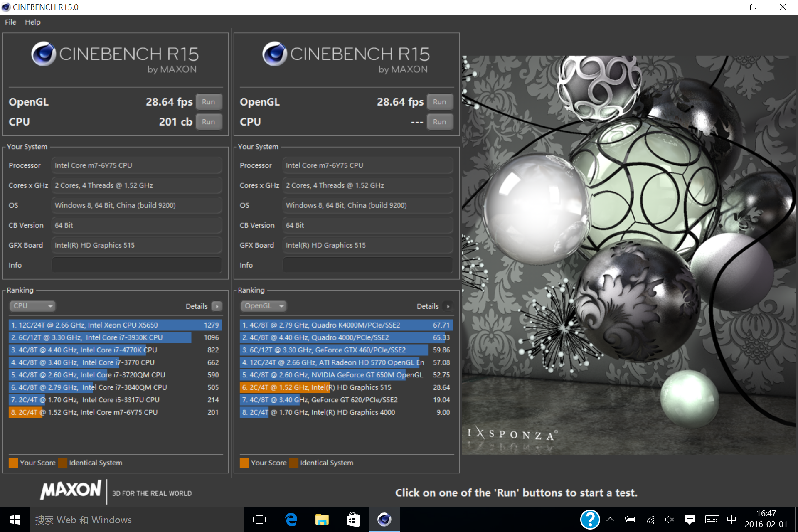The width and height of the screenshot is (798, 532).
Task: Open Task View from taskbar
Action: click(259, 520)
